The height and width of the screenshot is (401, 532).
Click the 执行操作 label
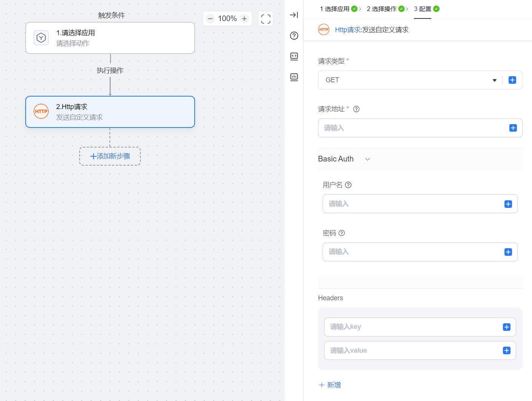coord(110,71)
